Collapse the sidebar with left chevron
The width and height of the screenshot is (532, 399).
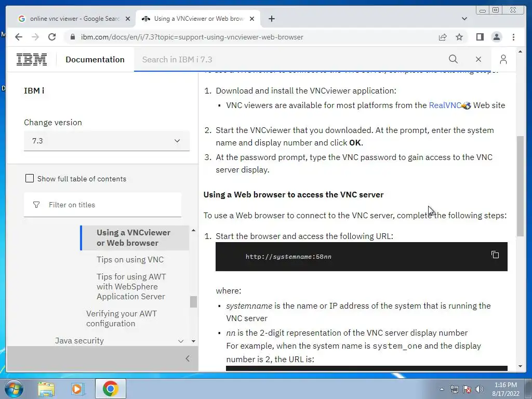(x=188, y=358)
